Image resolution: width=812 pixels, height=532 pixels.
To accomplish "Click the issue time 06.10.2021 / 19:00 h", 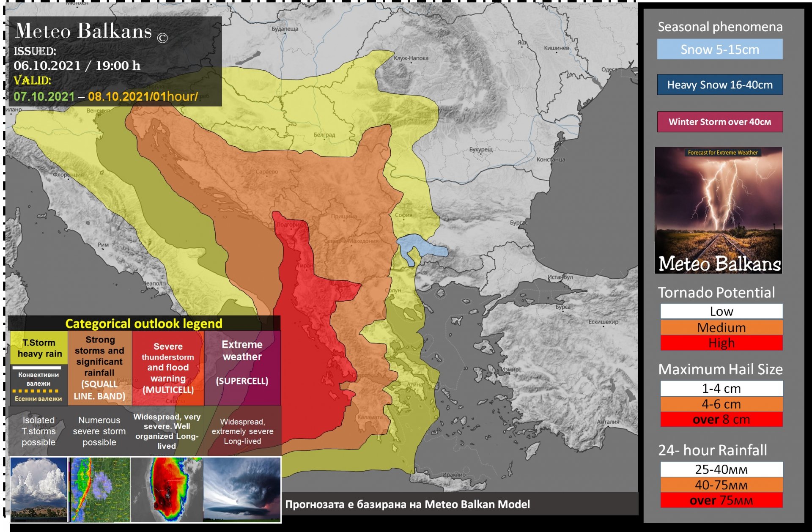I will (77, 66).
